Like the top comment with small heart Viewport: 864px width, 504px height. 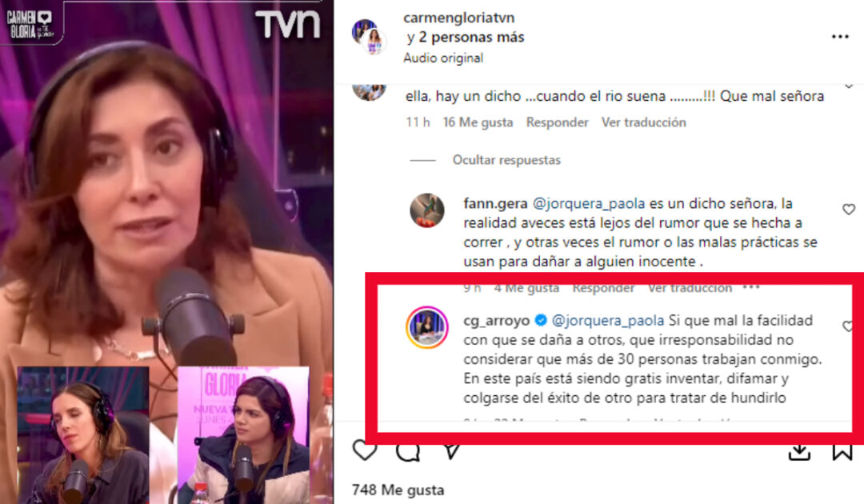point(849,86)
